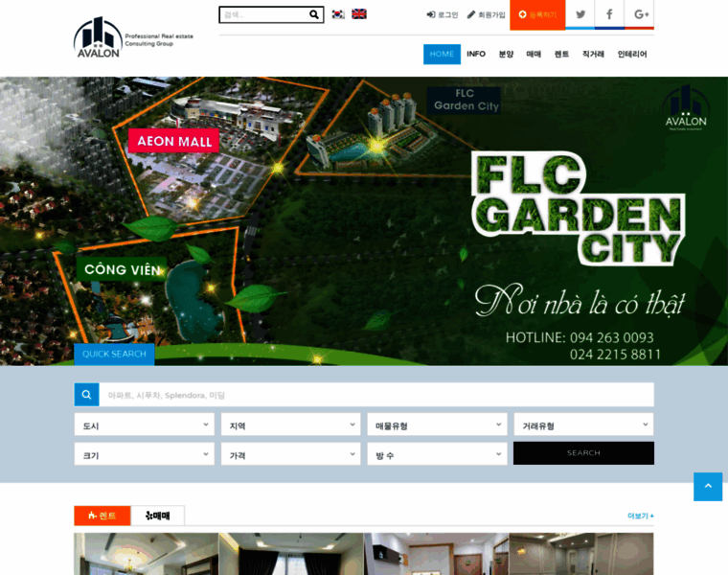Image resolution: width=728 pixels, height=575 pixels.
Task: Open the second rental listing thumbnail with dark curtains
Action: click(291, 554)
